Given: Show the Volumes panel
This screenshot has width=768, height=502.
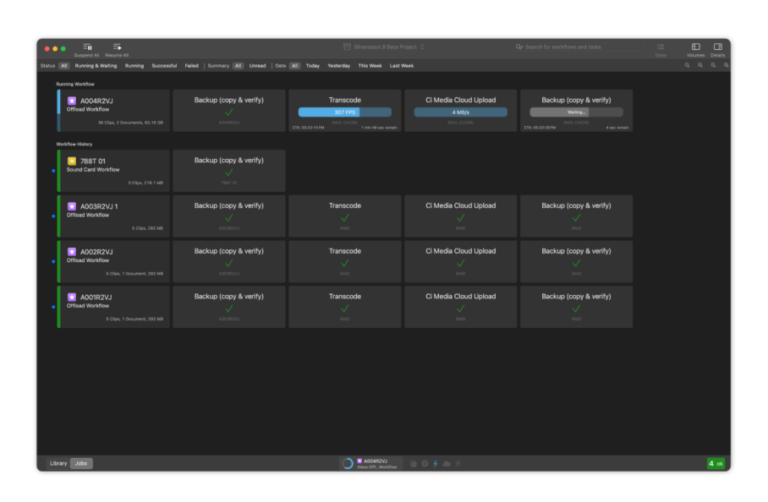Looking at the screenshot, I should [696, 48].
